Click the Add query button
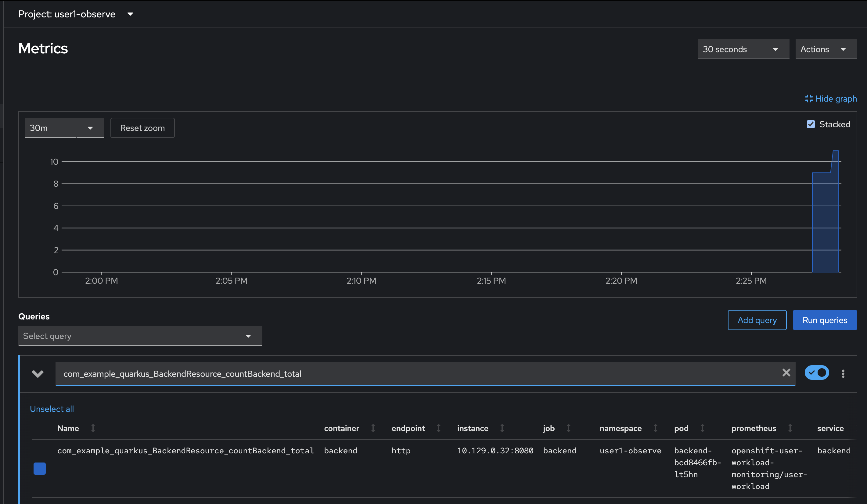867x504 pixels. point(757,320)
